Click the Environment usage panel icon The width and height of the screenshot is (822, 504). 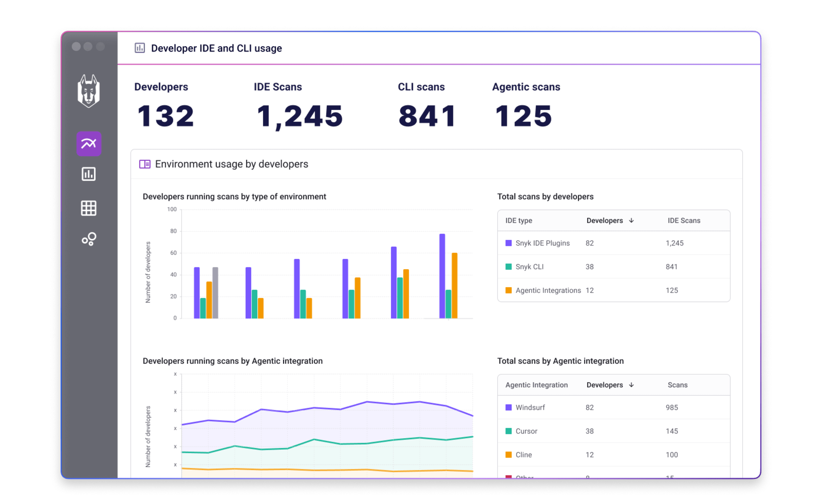[145, 164]
